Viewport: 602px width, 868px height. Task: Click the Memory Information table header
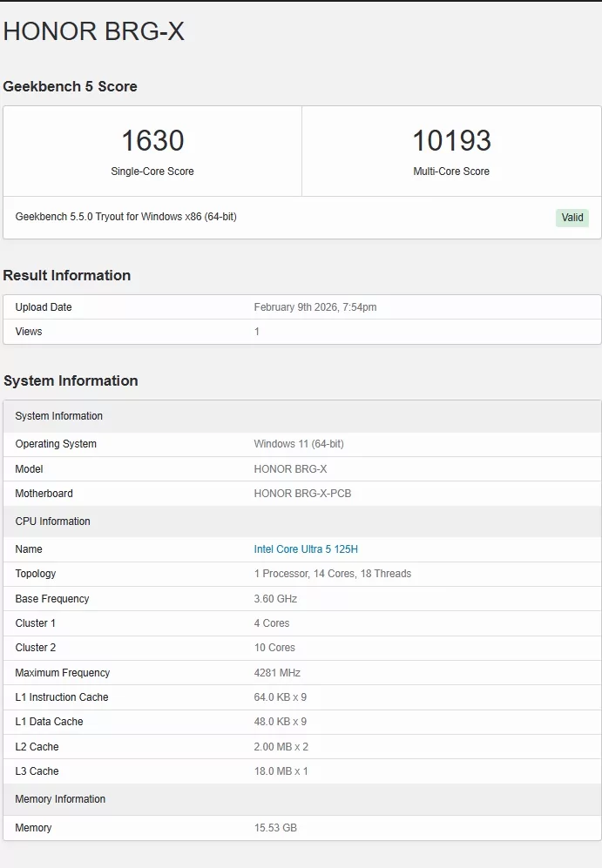coord(60,799)
